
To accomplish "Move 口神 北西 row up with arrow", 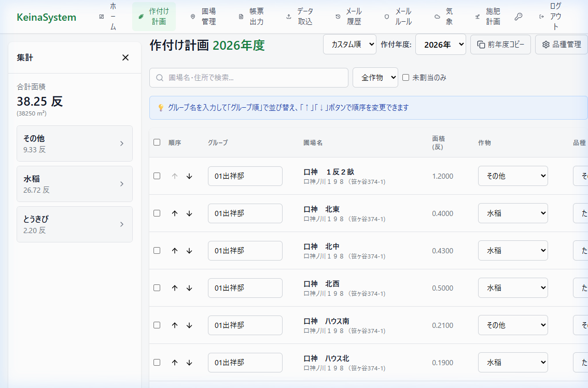I will coord(175,288).
